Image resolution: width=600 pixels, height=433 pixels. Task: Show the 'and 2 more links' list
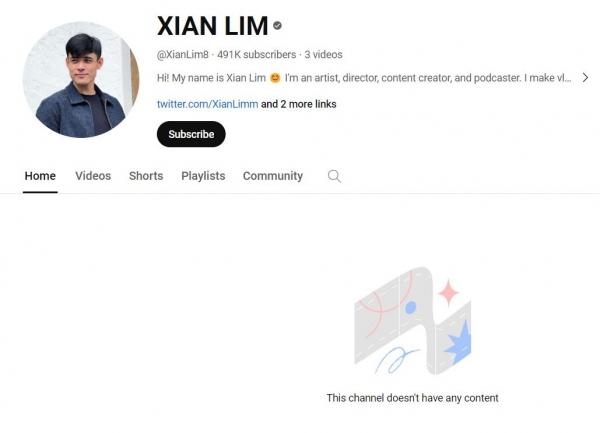(298, 104)
